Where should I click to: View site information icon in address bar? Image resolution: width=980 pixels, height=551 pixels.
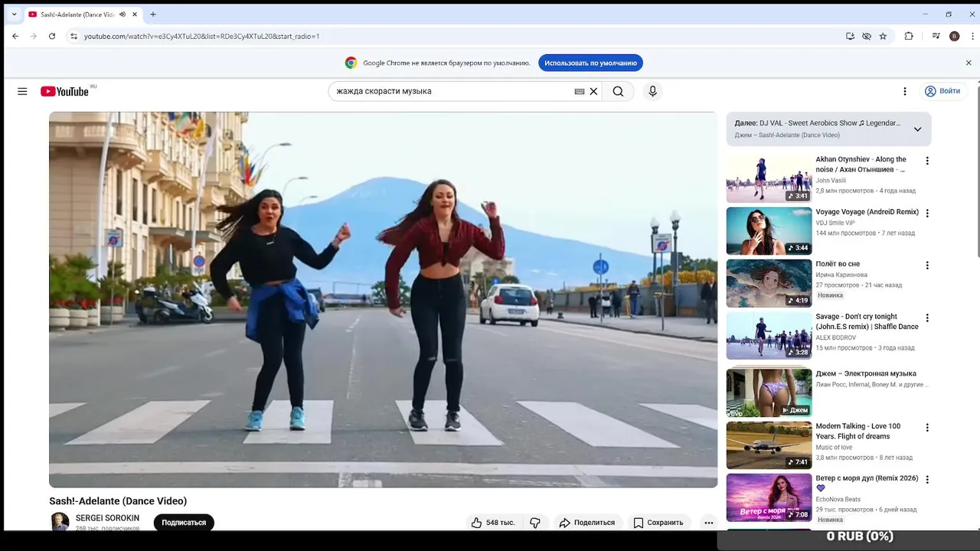click(73, 36)
